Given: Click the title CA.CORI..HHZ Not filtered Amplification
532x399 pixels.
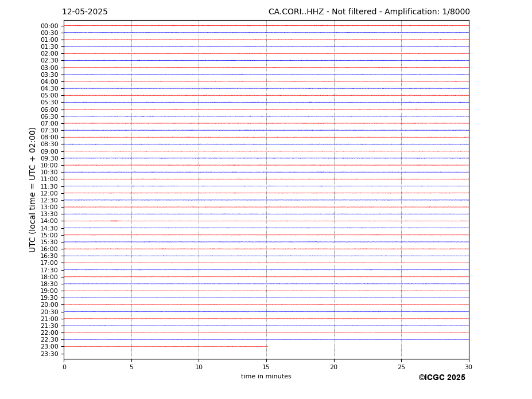Looking at the screenshot, I should tap(369, 12).
